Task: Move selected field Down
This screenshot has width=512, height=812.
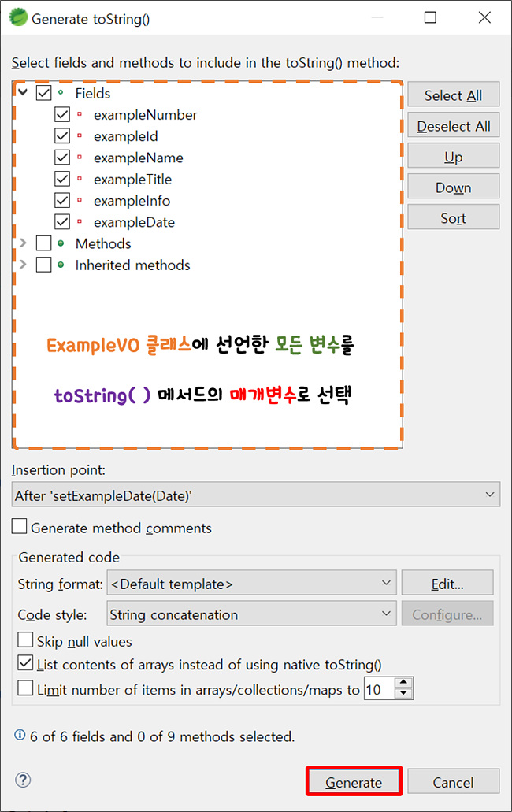Action: [454, 187]
